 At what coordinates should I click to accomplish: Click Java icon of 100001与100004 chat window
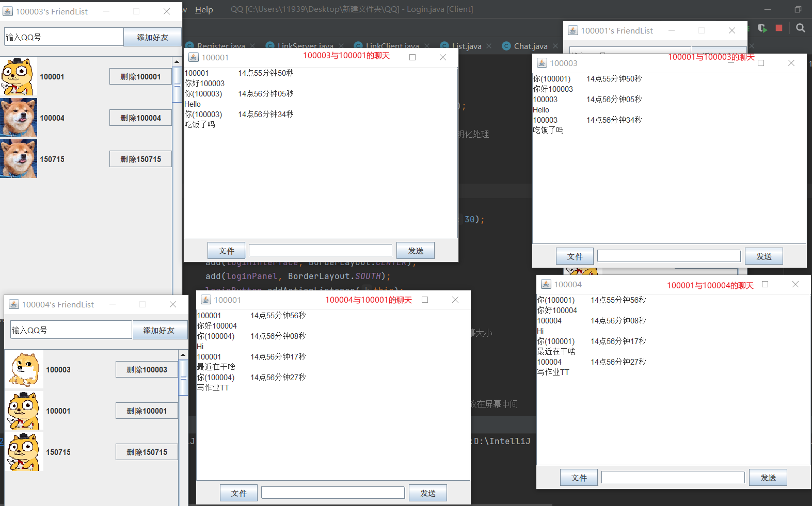coord(546,284)
